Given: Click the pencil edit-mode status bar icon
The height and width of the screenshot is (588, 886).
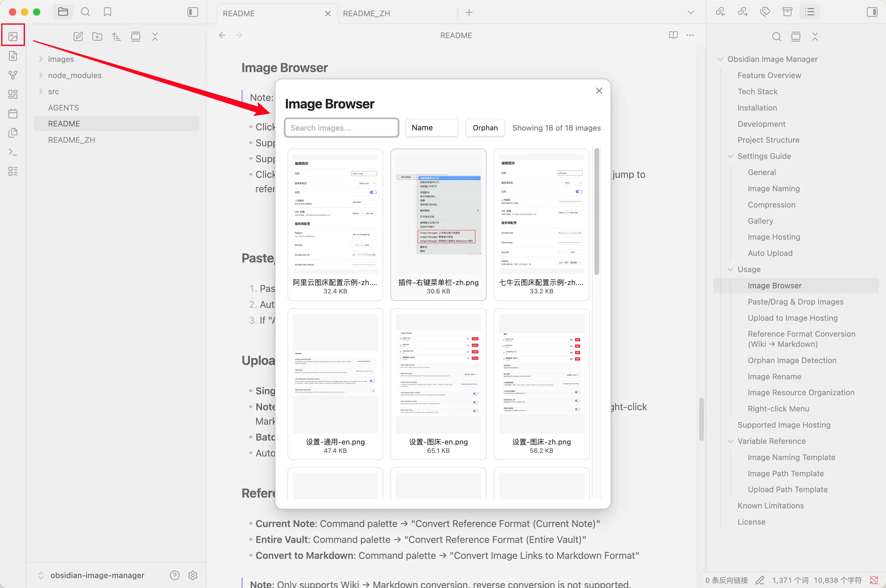Looking at the screenshot, I should 760,580.
